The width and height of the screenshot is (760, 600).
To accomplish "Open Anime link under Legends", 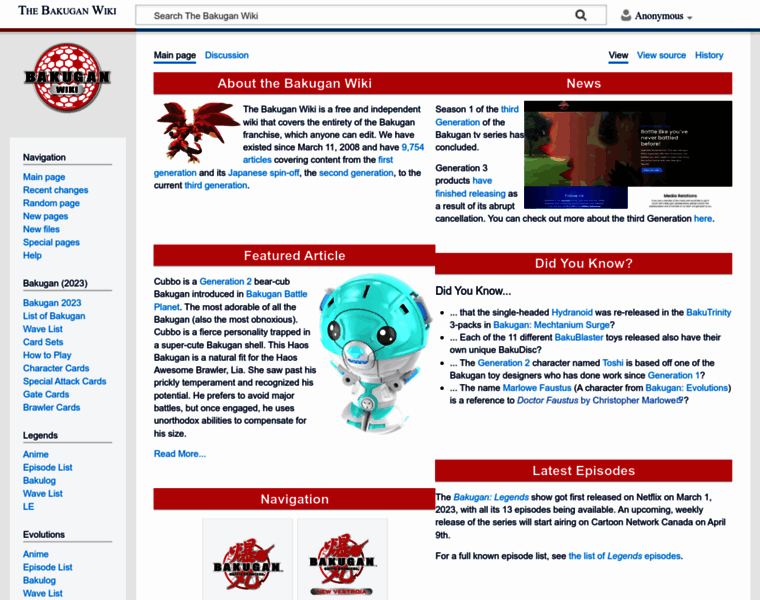I will point(35,455).
